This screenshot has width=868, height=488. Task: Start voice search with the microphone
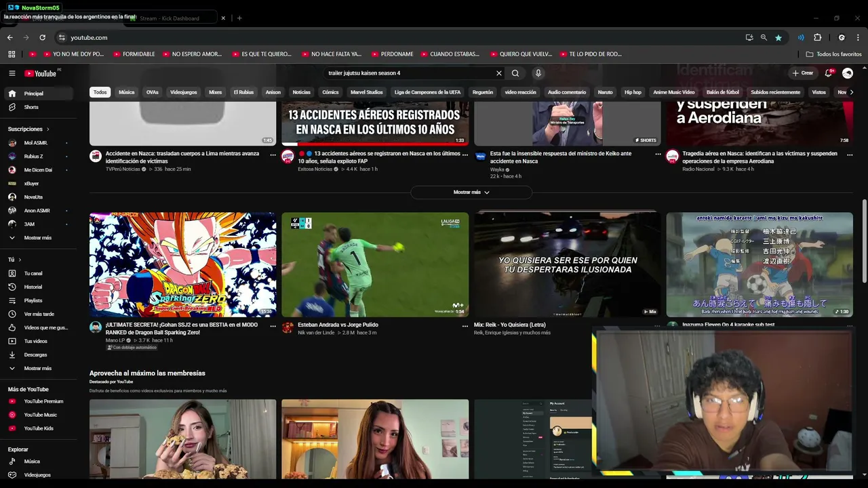click(x=538, y=73)
